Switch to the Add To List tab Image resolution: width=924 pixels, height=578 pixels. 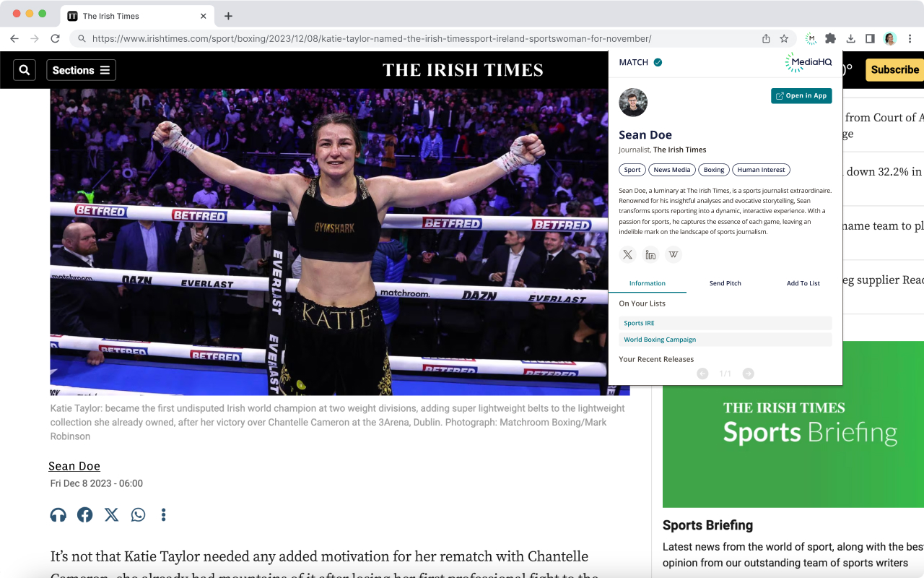tap(803, 283)
